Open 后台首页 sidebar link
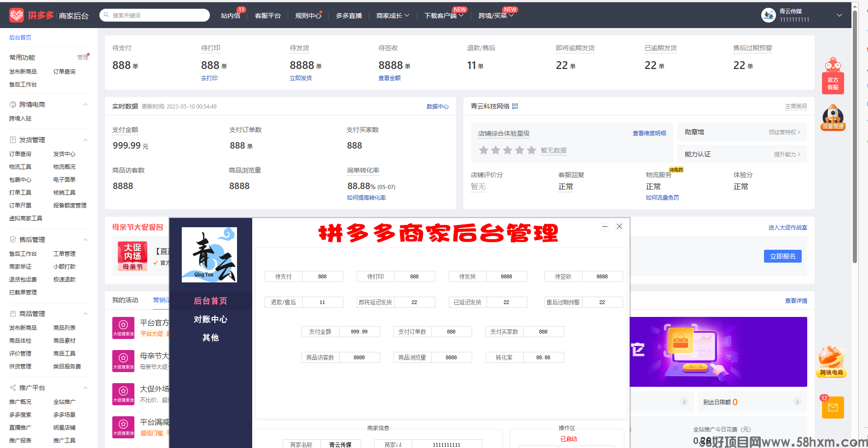Screen dimensions: 868x448 (x=20, y=38)
